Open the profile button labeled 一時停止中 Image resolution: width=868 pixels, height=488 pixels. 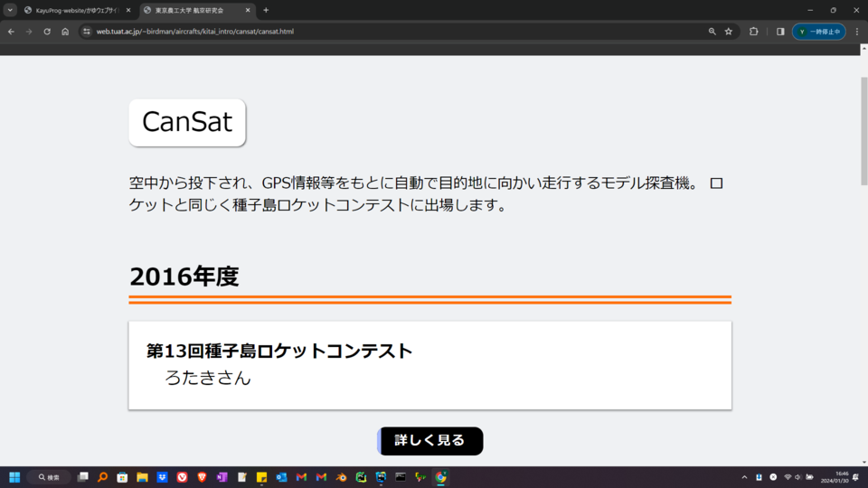[x=819, y=32]
